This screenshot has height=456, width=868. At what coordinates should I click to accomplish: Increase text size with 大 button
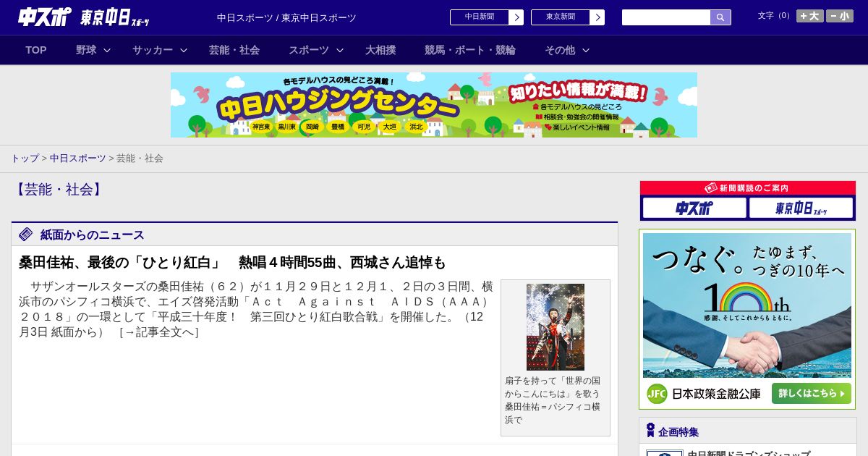[810, 16]
